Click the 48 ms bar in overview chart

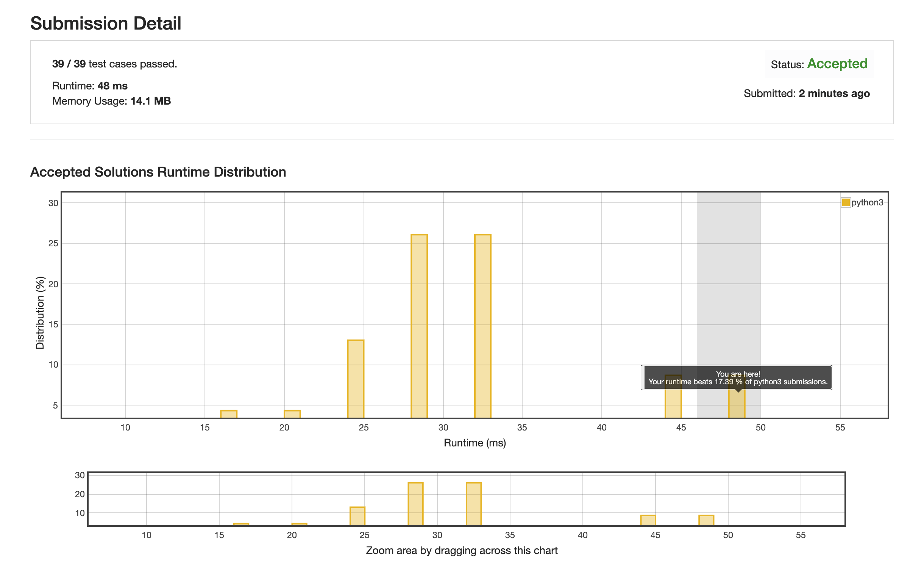pyautogui.click(x=706, y=520)
